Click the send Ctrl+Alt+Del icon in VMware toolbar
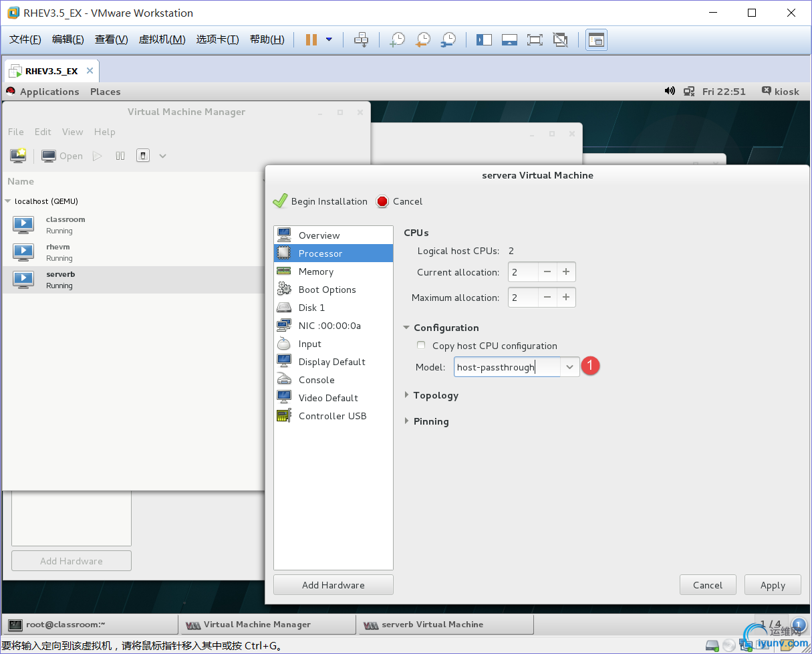Image resolution: width=812 pixels, height=654 pixels. [x=361, y=40]
